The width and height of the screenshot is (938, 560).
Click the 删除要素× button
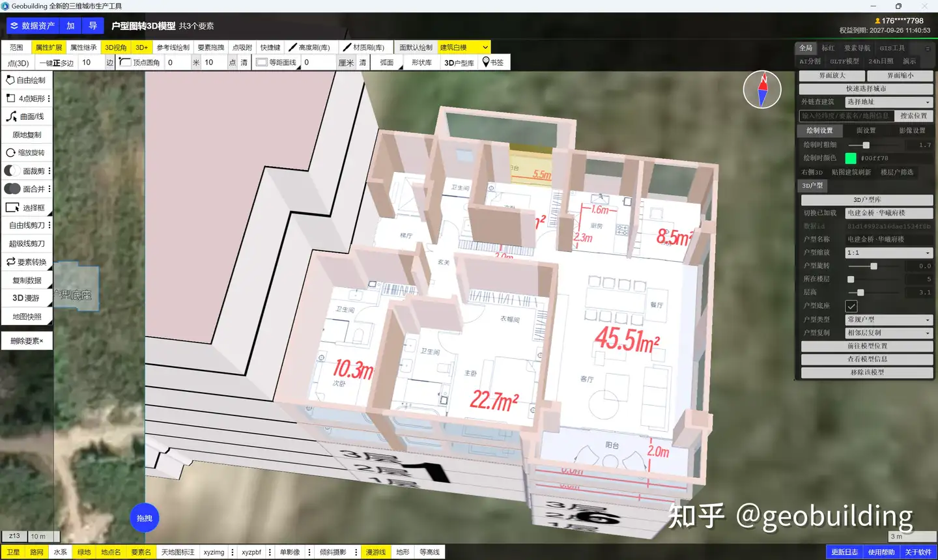point(27,341)
